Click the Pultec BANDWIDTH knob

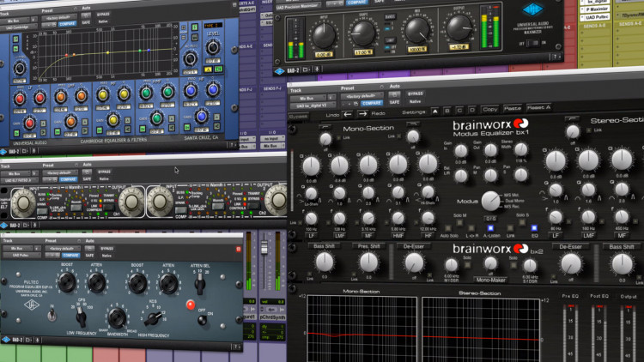[117, 317]
